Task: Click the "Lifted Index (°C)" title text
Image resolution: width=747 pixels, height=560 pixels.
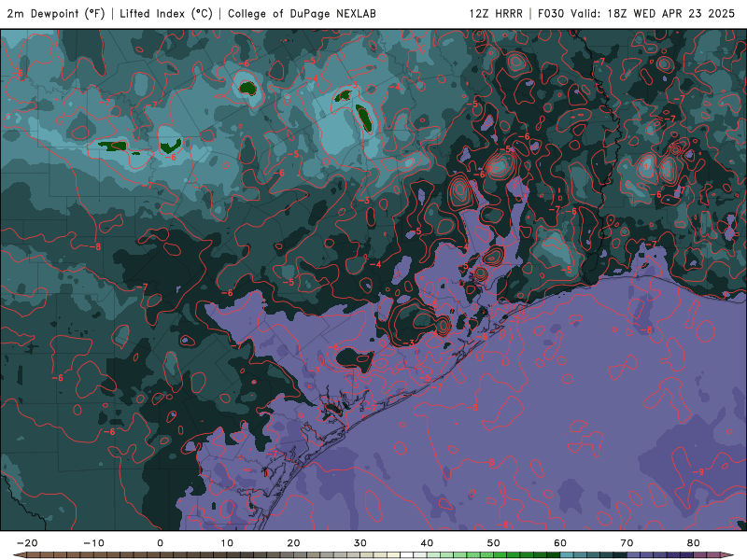Action: (x=166, y=13)
